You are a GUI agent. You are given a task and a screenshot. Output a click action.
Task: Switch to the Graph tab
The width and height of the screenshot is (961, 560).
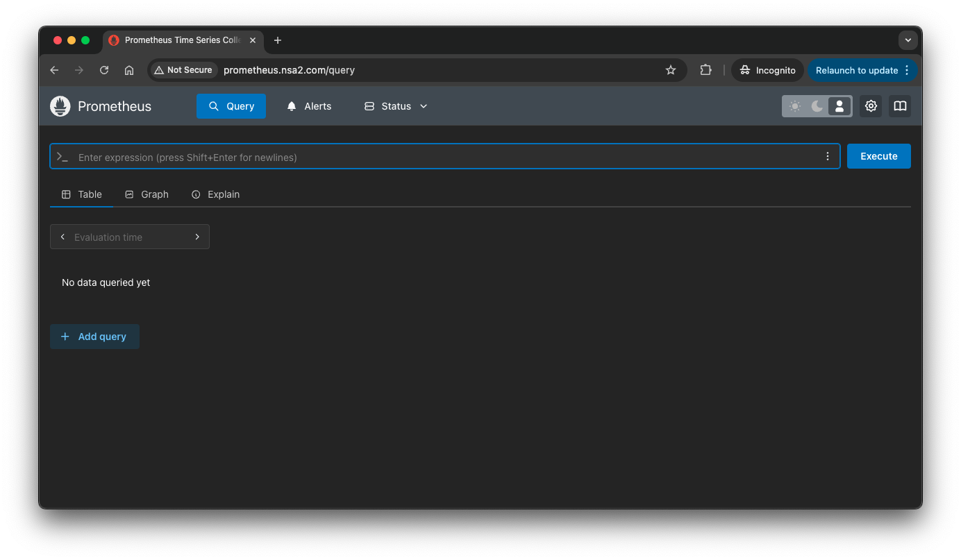147,194
